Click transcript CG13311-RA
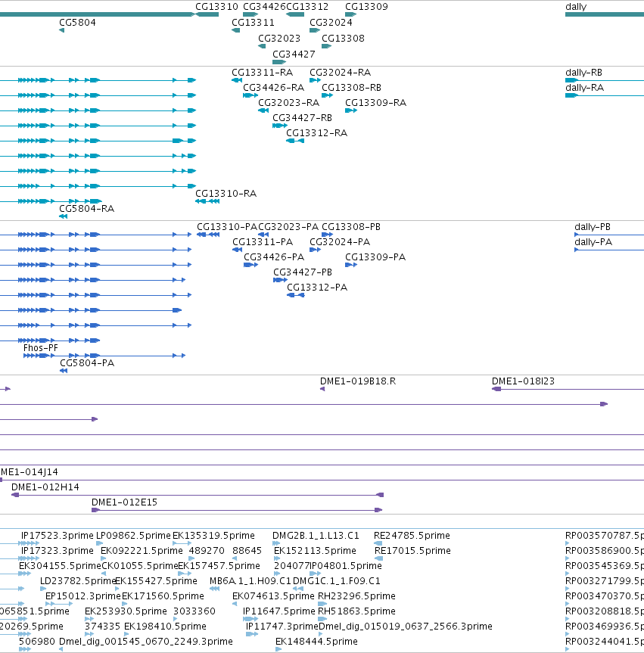The image size is (644, 653). point(263,73)
